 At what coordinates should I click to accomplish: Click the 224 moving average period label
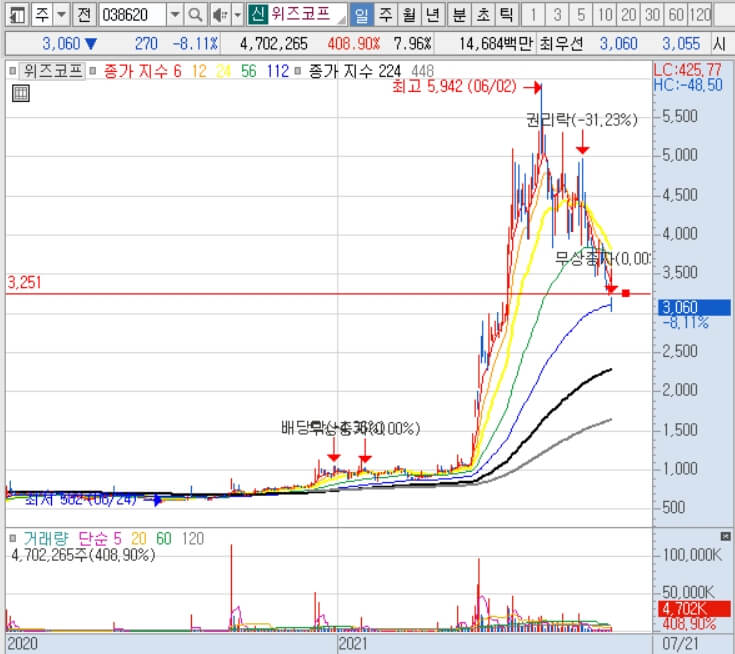point(390,71)
